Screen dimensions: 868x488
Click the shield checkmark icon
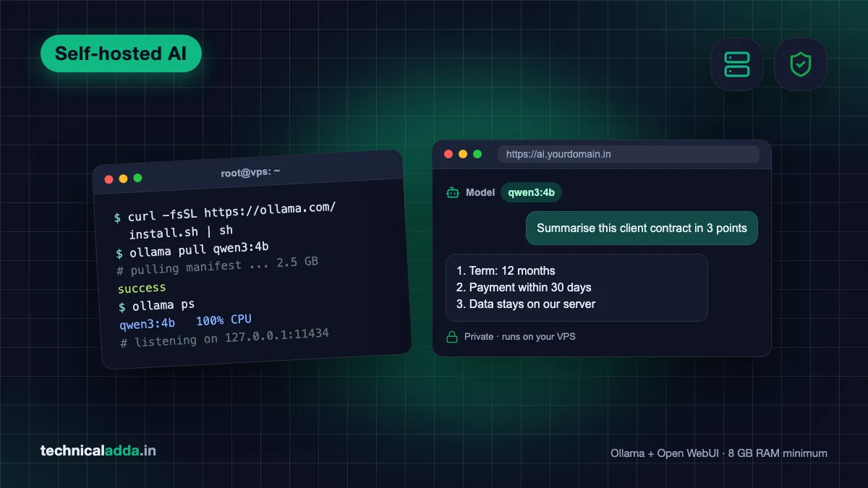point(800,64)
